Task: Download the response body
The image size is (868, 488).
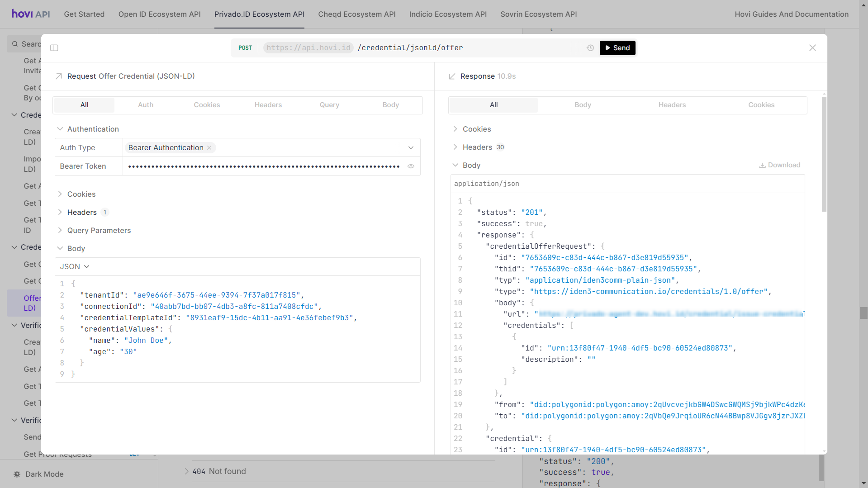Action: coord(779,165)
